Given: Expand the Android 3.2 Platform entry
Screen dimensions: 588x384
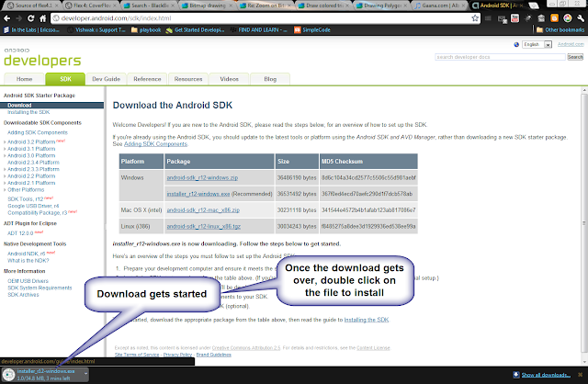Looking at the screenshot, I should coord(5,141).
